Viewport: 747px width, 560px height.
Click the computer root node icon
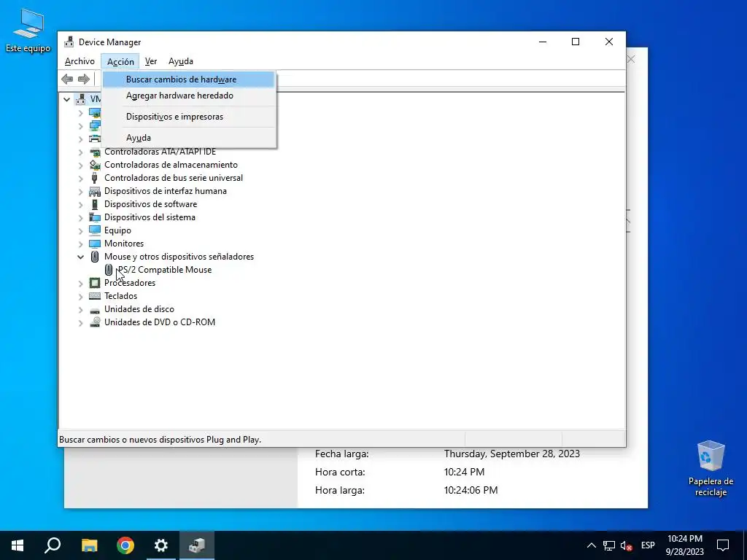(82, 99)
